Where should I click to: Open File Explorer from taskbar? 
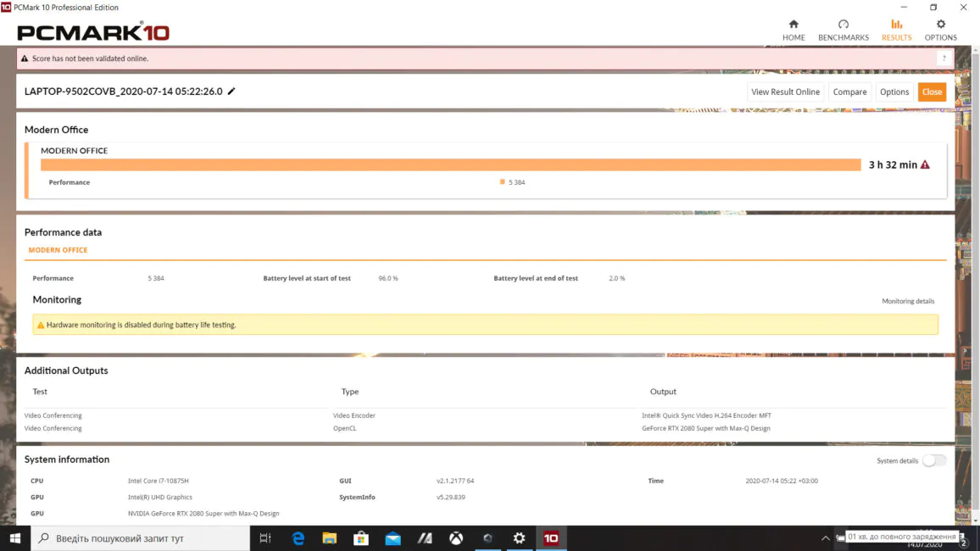coord(330,538)
